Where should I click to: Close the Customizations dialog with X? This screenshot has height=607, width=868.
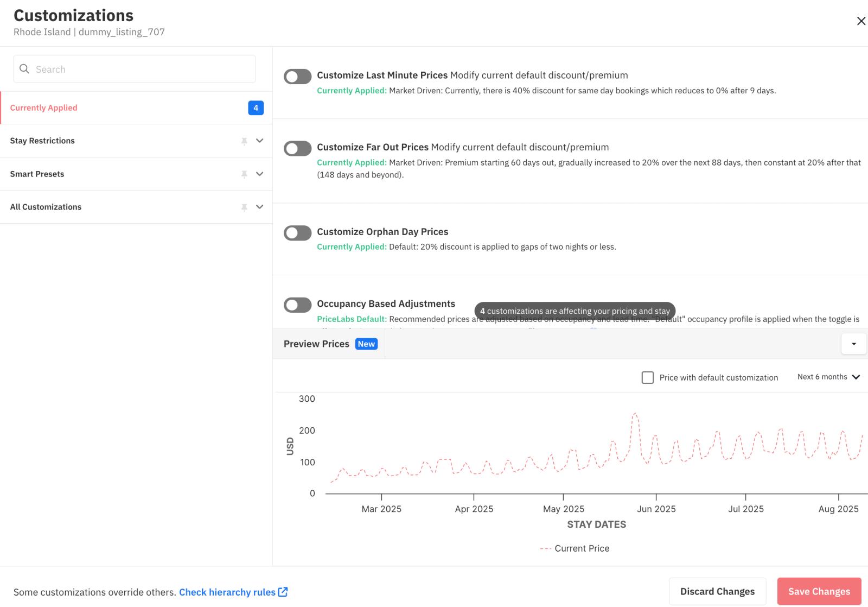(x=861, y=21)
